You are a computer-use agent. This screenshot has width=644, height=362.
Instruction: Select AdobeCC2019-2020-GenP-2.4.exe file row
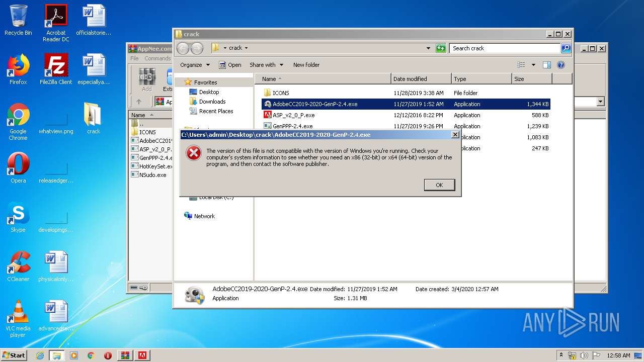[x=406, y=104]
